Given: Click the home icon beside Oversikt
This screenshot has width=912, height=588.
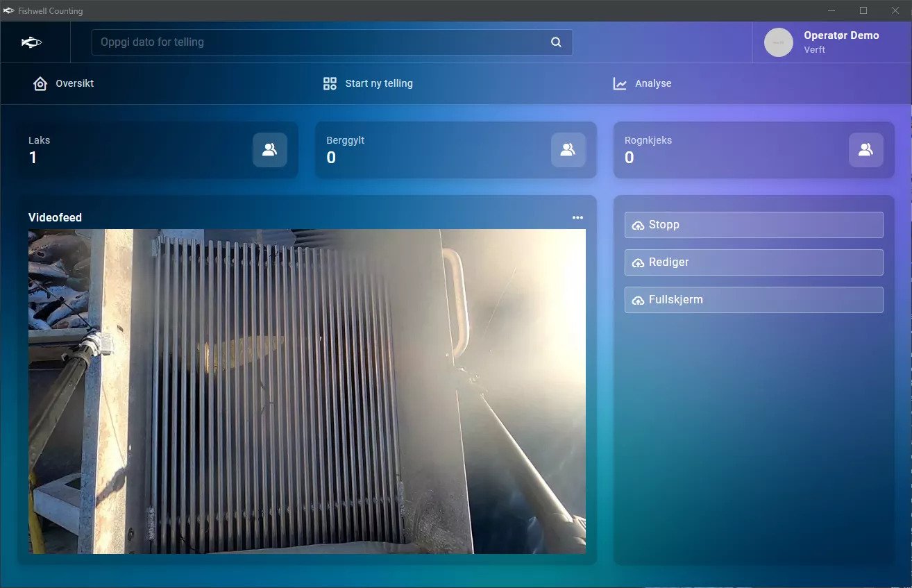Looking at the screenshot, I should 40,83.
